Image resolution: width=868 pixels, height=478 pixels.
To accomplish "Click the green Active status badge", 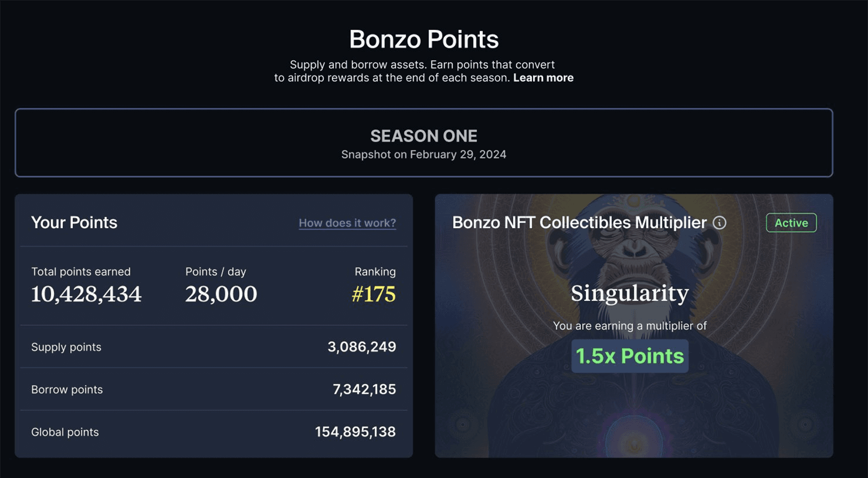I will pyautogui.click(x=791, y=223).
